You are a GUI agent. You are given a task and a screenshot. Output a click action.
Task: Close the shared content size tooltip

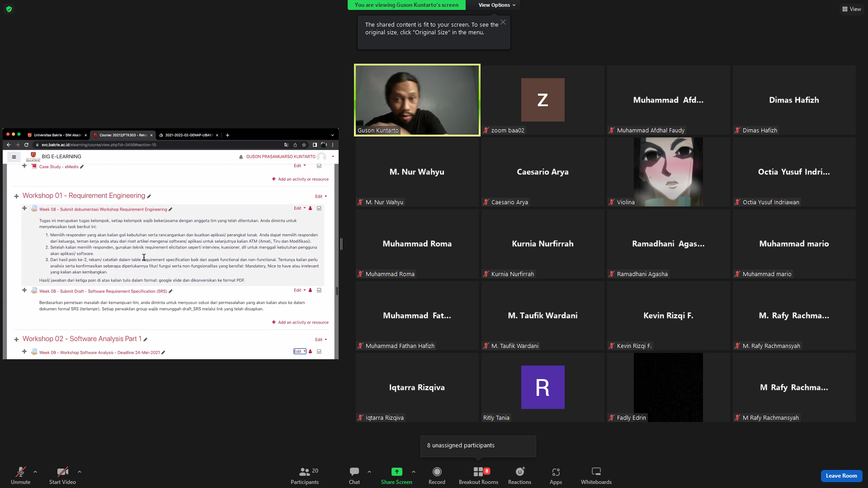[503, 22]
